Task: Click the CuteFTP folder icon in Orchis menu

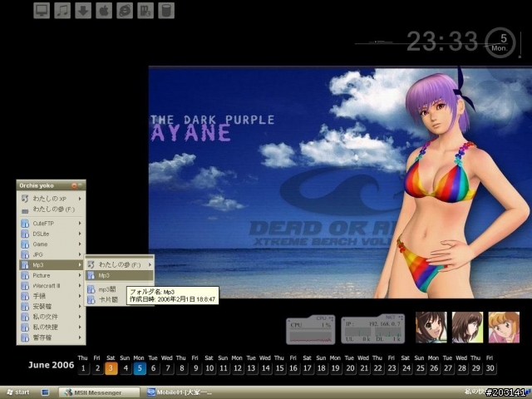Action: (x=25, y=224)
